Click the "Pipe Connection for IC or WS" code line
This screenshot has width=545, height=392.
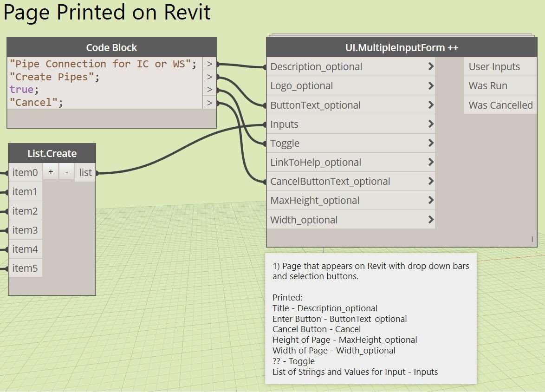[103, 64]
